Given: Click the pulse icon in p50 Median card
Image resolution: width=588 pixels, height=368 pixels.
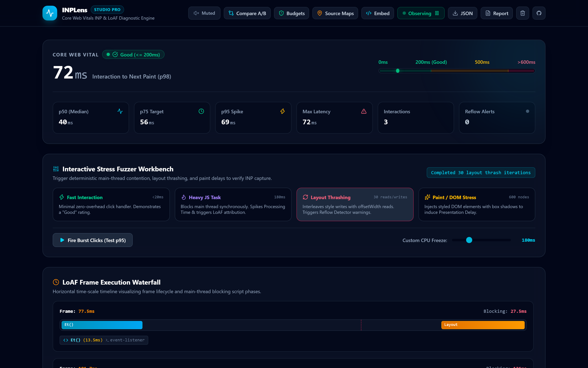Looking at the screenshot, I should point(120,111).
